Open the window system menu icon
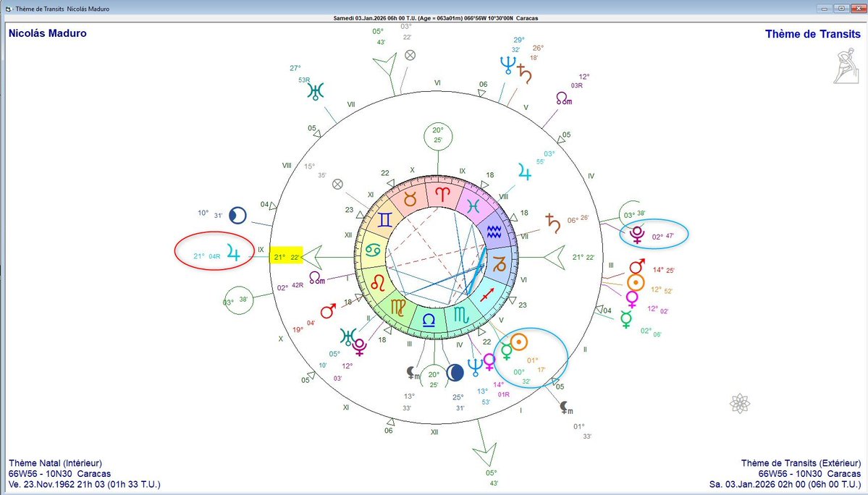The height and width of the screenshot is (495, 868). [8, 9]
